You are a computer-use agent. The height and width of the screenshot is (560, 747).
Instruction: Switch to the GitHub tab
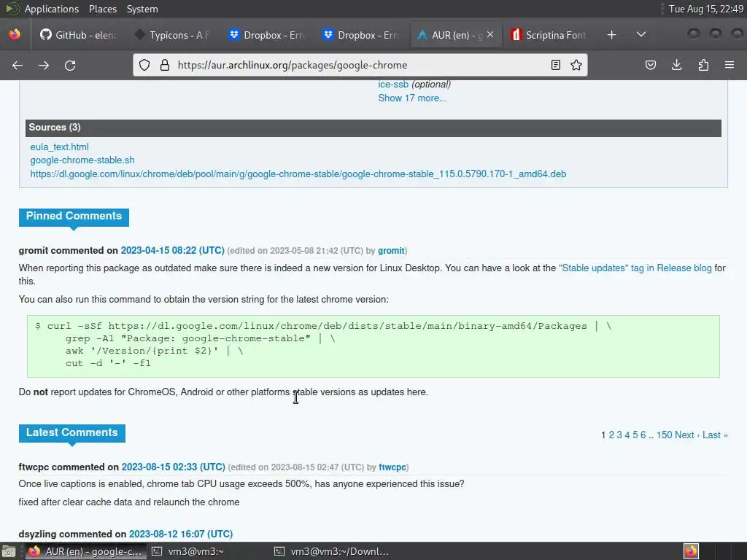(x=79, y=35)
